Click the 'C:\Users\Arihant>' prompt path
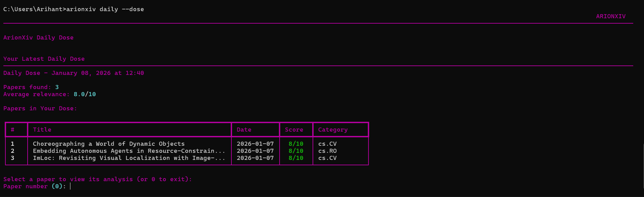 (x=35, y=9)
